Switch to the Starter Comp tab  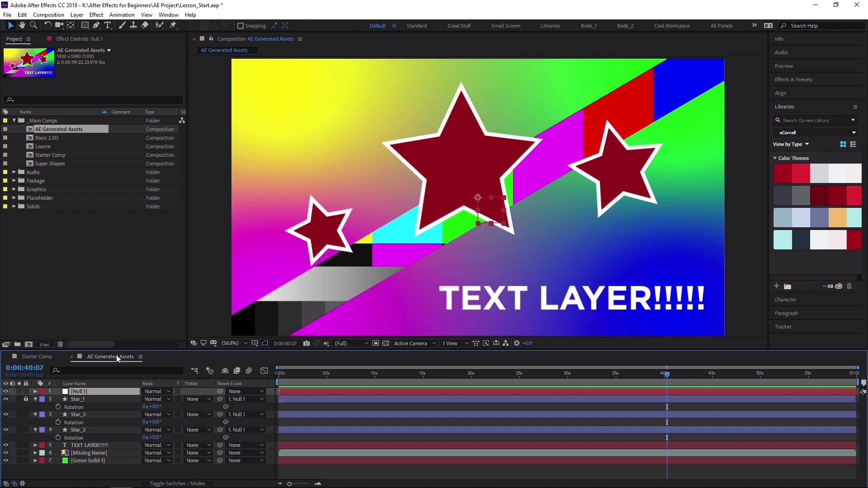36,357
